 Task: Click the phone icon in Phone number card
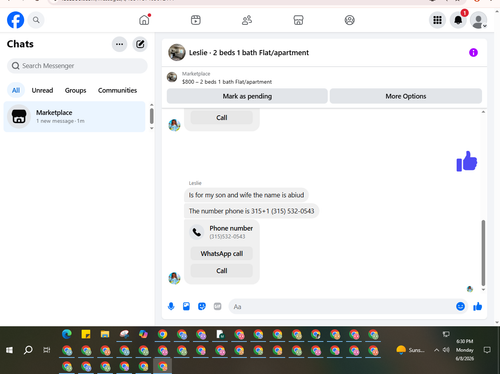coord(197,232)
